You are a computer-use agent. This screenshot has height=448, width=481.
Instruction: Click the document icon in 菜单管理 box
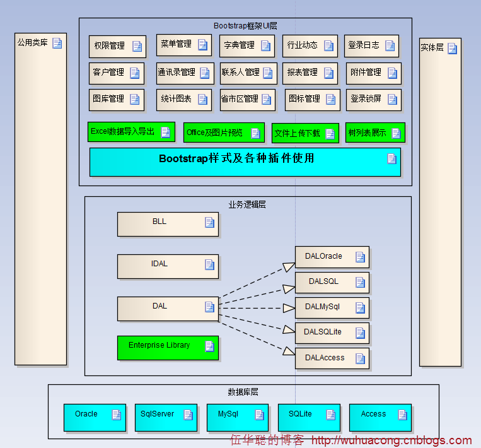(x=203, y=45)
